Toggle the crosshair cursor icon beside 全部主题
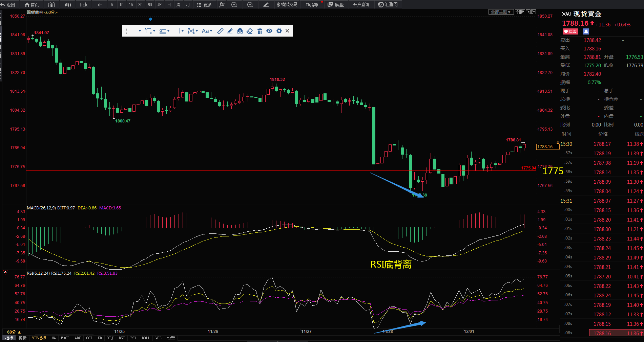 click(517, 12)
